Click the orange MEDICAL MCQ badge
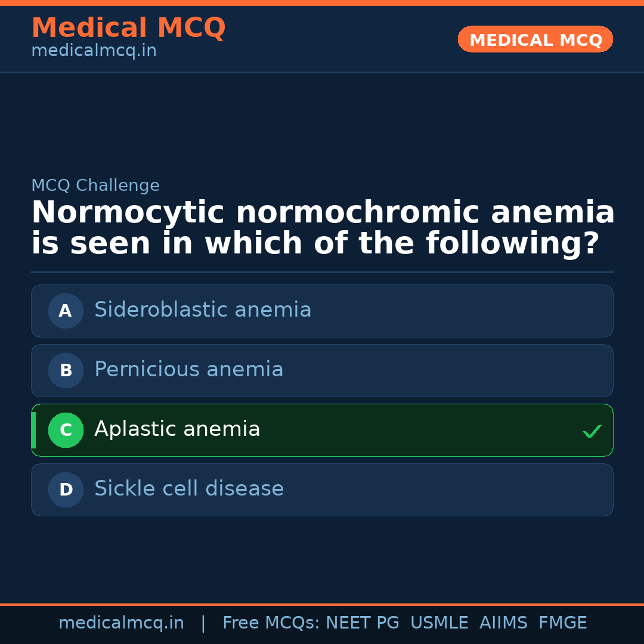This screenshot has height=644, width=644. pos(535,40)
